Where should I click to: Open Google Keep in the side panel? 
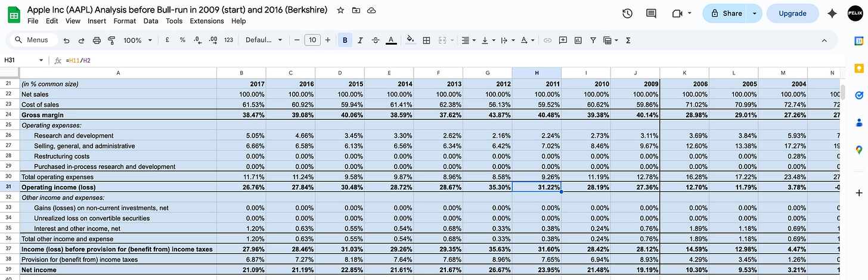click(x=859, y=67)
